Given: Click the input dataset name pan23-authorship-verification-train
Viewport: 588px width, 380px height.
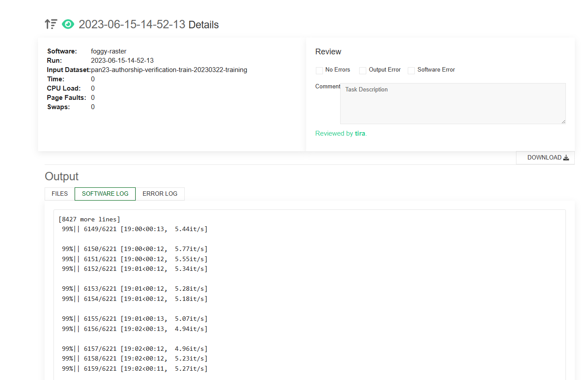Looking at the screenshot, I should pos(169,70).
